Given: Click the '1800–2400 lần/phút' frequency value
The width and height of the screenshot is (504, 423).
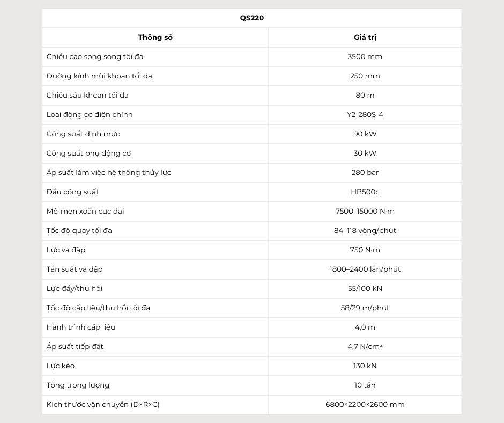Looking at the screenshot, I should [x=365, y=269].
